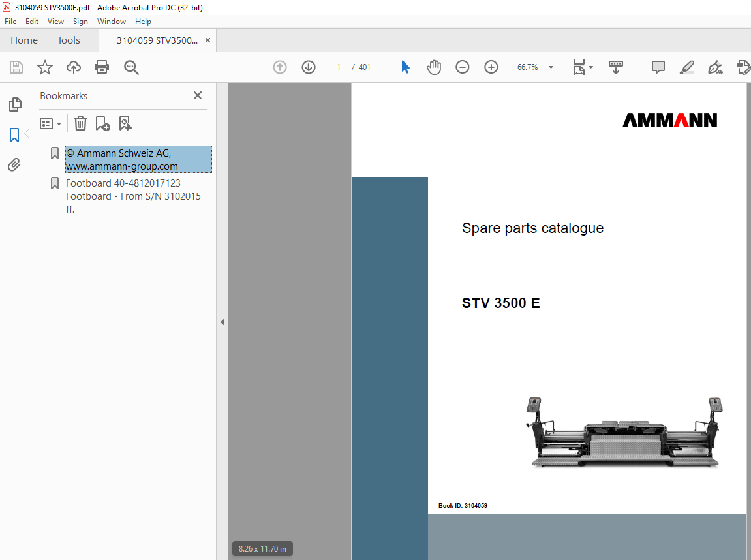Upload file to cloud icon
The image size is (751, 560).
73,67
